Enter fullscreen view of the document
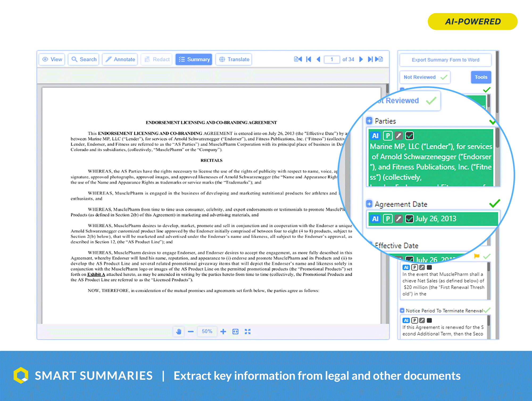The height and width of the screenshot is (401, 532). pyautogui.click(x=248, y=331)
